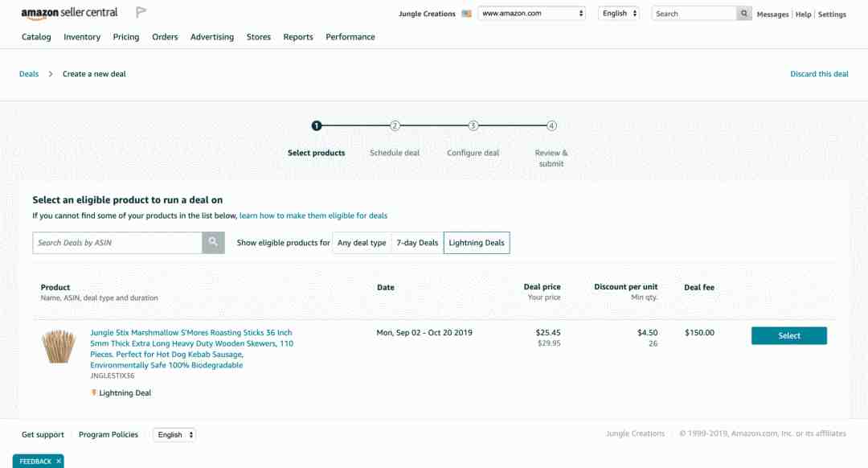Click the $150.00 deal fee
Viewport: 868px width, 468px height.
(700, 333)
